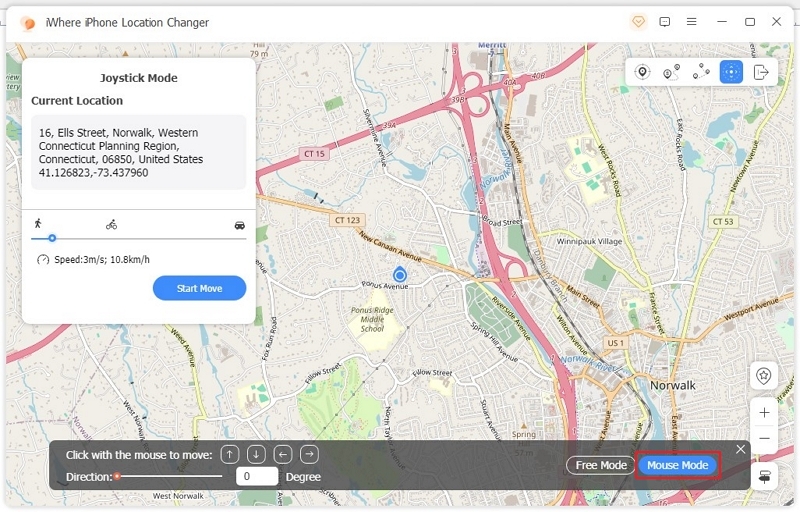800x512 pixels.
Task: Click the CT 123 route marker
Action: 347,220
